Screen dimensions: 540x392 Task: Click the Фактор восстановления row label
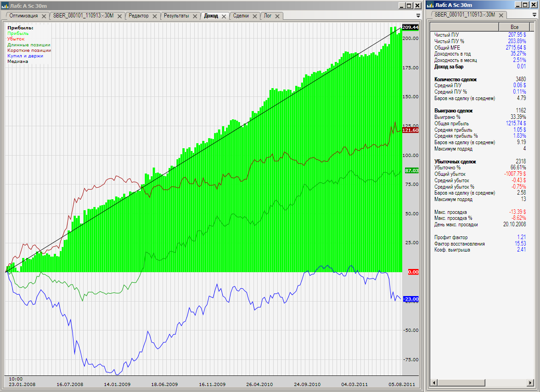click(x=459, y=244)
